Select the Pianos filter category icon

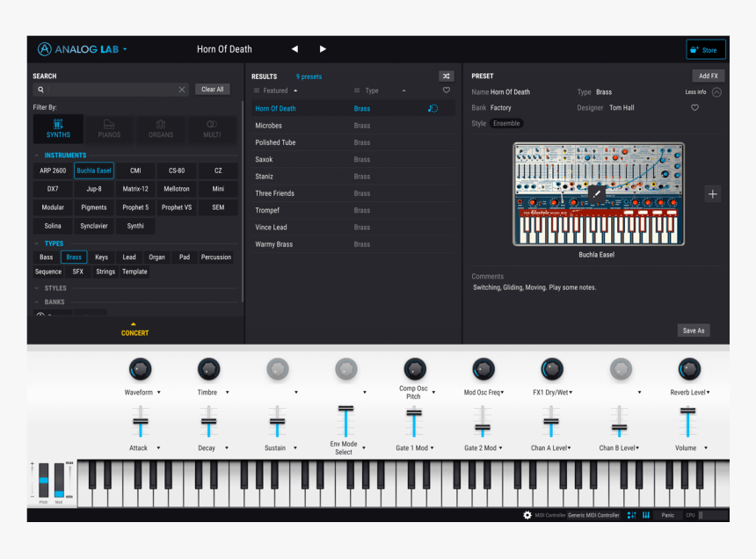[109, 128]
